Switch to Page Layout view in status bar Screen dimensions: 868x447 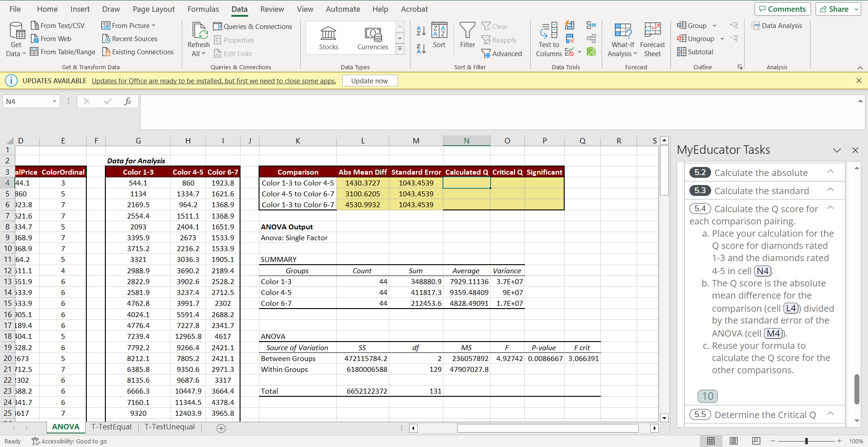tap(734, 441)
